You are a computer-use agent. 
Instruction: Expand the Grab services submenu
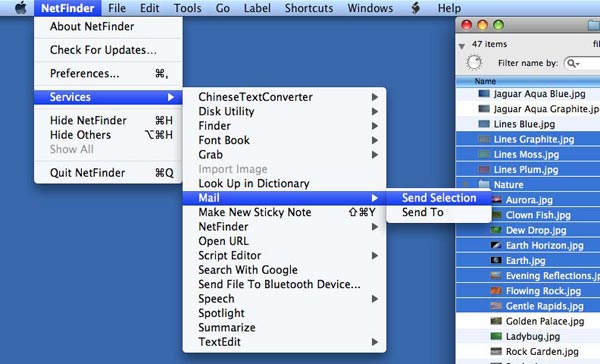(375, 155)
